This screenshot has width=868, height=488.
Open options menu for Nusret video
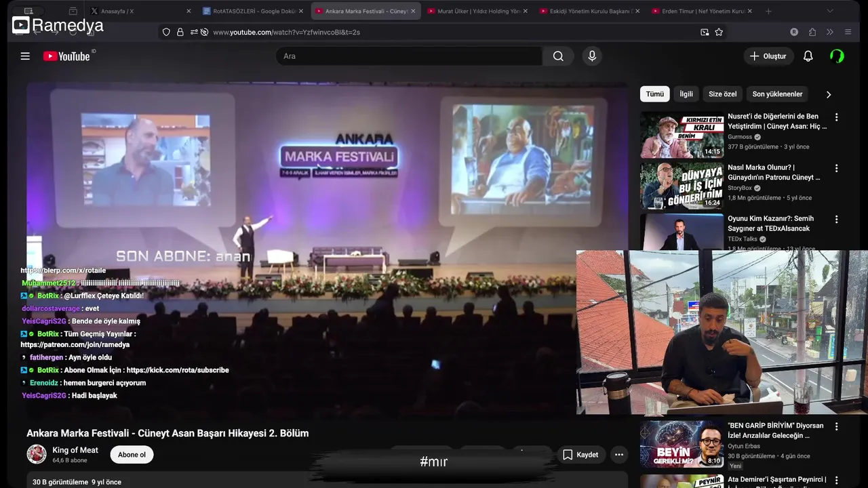(x=836, y=117)
